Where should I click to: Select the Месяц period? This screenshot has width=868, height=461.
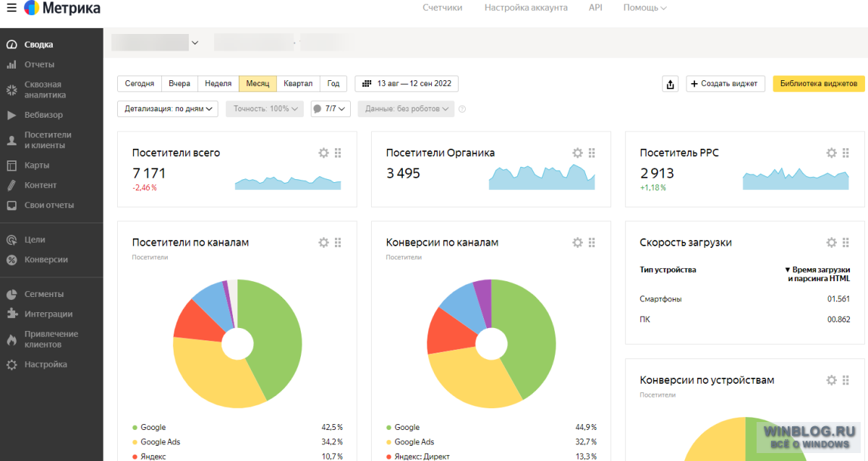pyautogui.click(x=258, y=84)
